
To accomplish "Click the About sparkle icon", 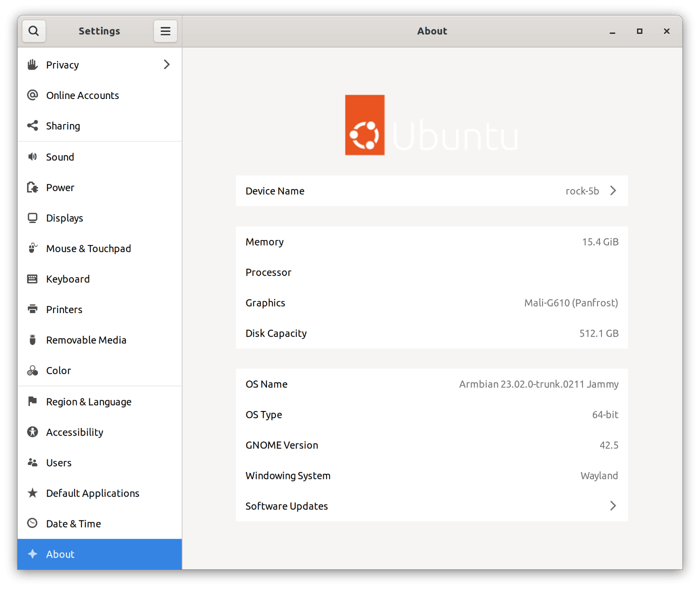I will [x=32, y=553].
